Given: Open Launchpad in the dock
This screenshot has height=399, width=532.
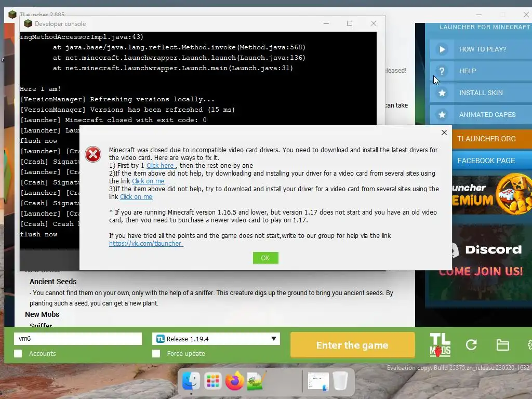Looking at the screenshot, I should (212, 381).
